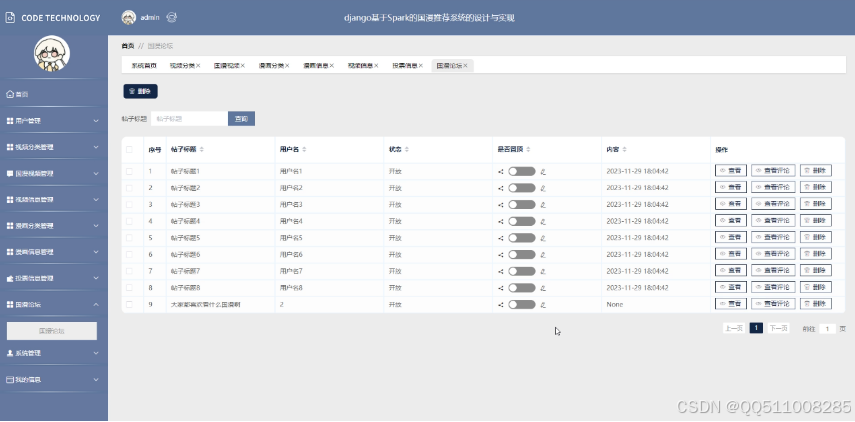Click the grid icon beside 用户管理
This screenshot has height=422, width=855.
coord(10,120)
